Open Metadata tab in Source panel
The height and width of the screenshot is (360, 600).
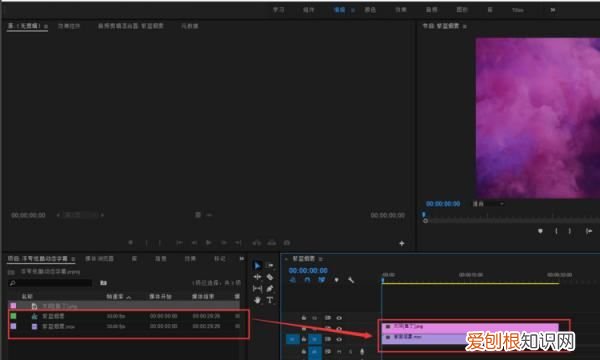pos(190,26)
